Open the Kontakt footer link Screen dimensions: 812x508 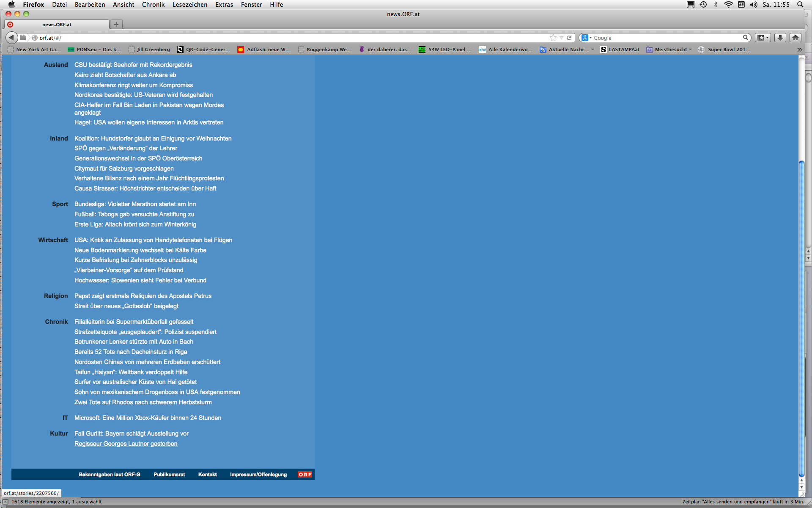(207, 475)
